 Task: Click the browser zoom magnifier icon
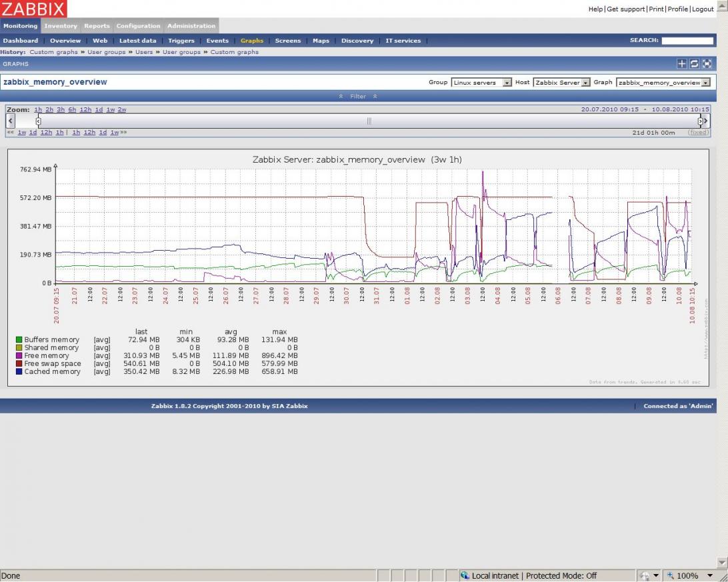(x=671, y=575)
